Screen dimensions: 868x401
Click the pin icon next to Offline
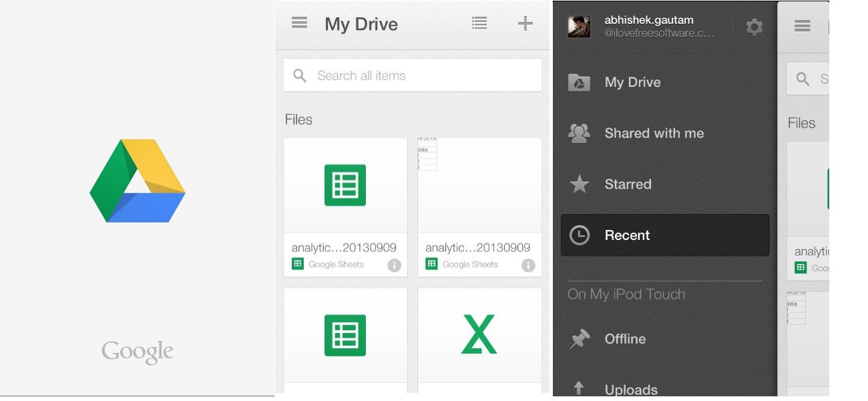click(x=579, y=339)
